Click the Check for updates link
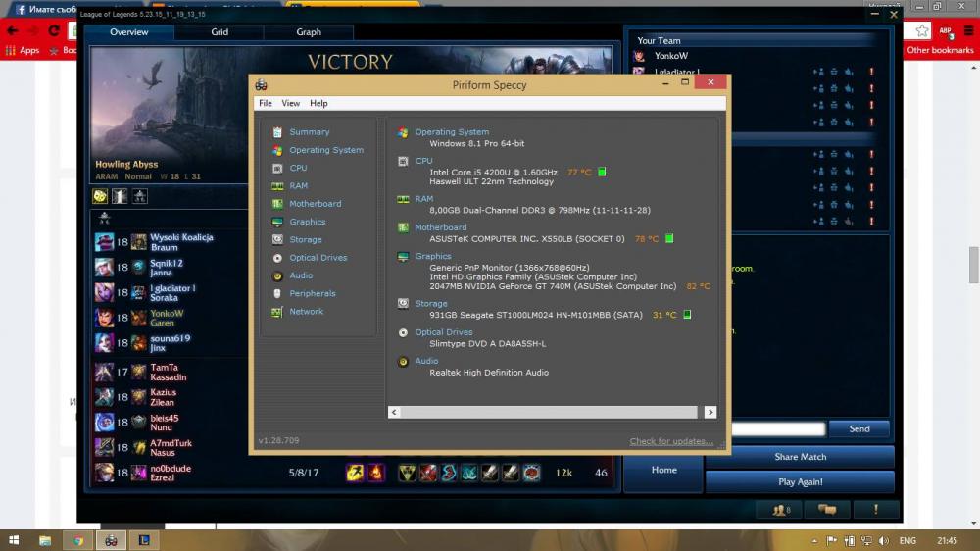Screen dimensions: 980x551 point(671,441)
